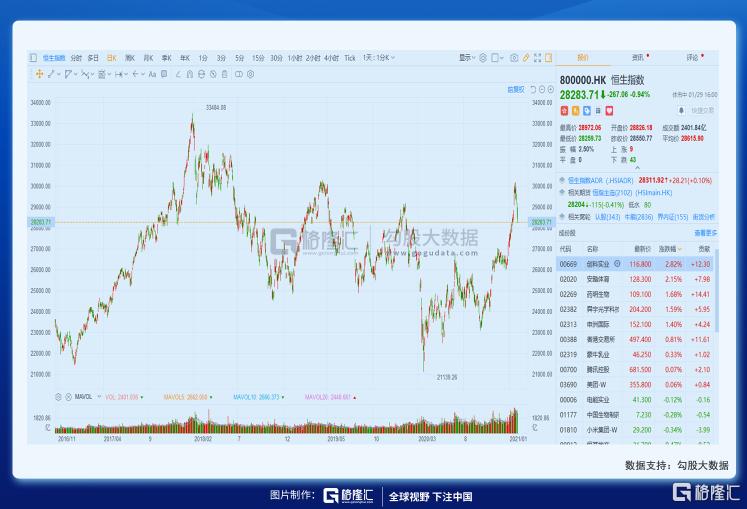
Task: Select the zigzag wave drawing tool
Action: (x=85, y=74)
